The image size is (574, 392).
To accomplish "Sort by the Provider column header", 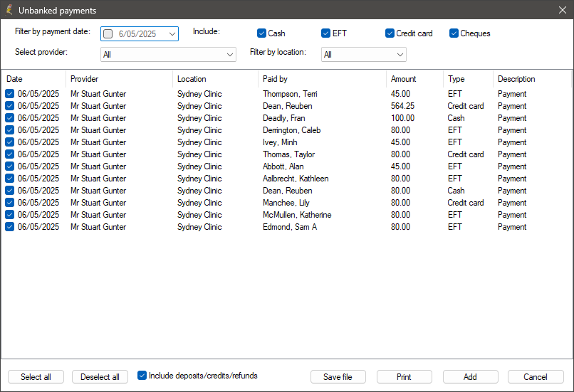I will point(119,79).
